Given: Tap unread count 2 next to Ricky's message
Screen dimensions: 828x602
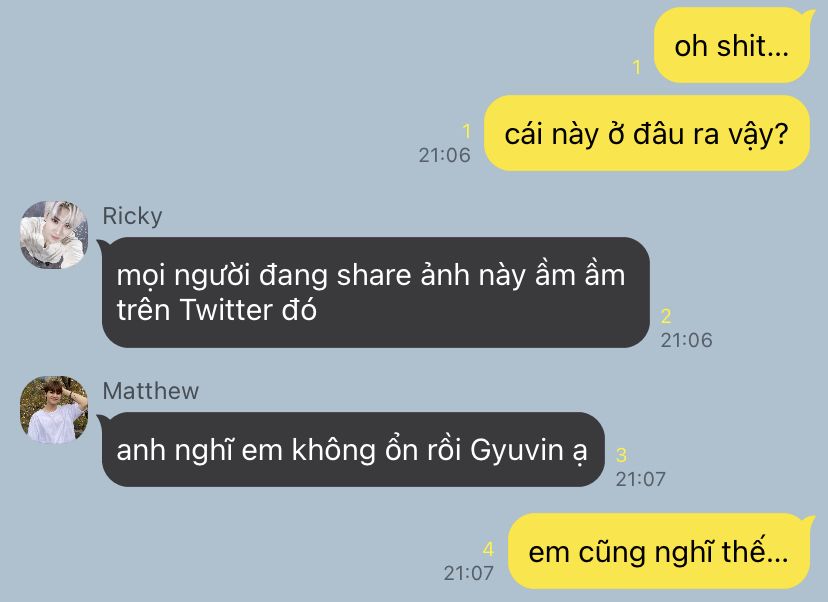Looking at the screenshot, I should [666, 316].
